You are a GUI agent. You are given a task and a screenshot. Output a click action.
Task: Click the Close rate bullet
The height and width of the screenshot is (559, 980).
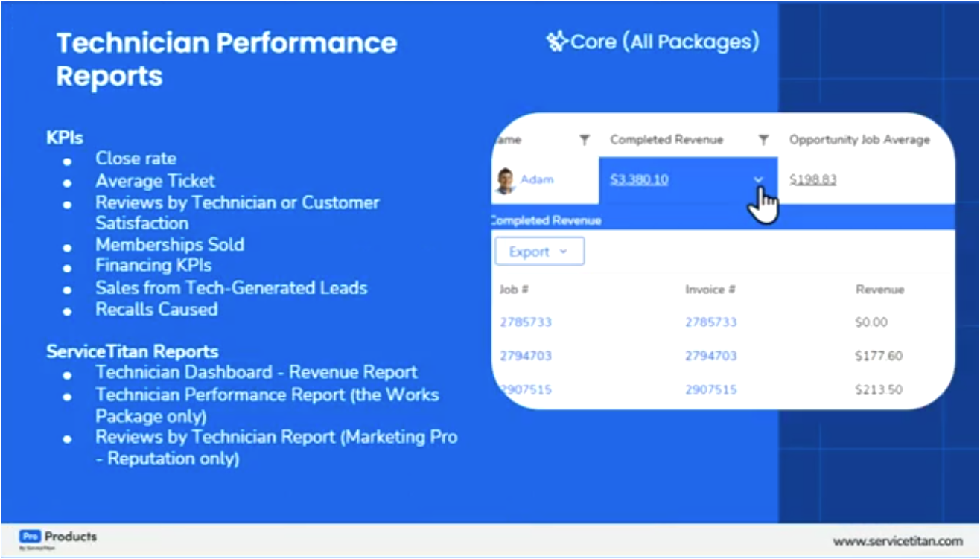coord(136,159)
